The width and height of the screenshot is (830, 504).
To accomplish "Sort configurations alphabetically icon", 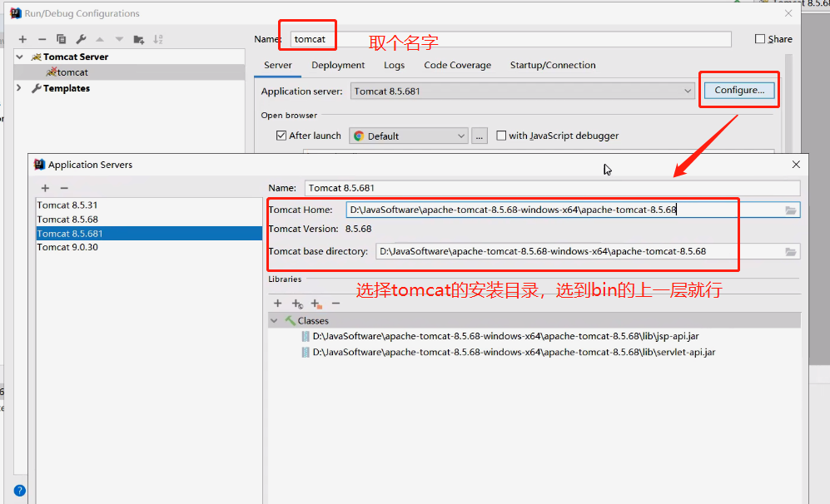I will (x=157, y=39).
